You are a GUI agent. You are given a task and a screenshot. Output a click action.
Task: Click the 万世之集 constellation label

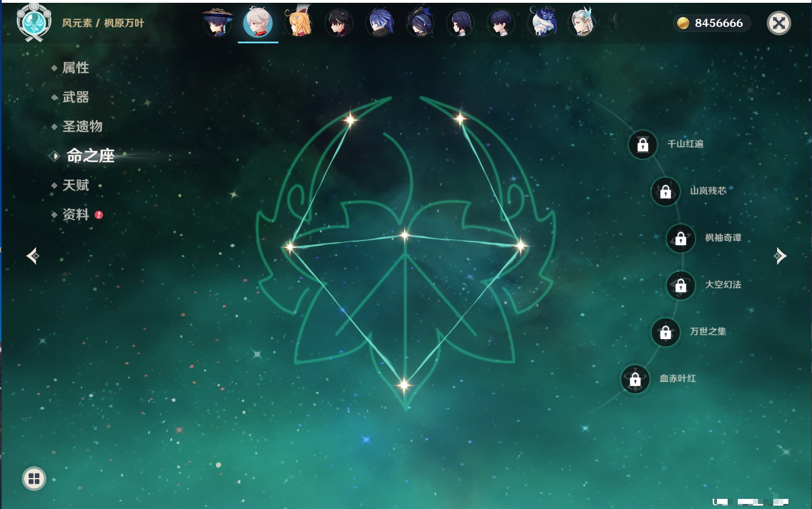(708, 331)
